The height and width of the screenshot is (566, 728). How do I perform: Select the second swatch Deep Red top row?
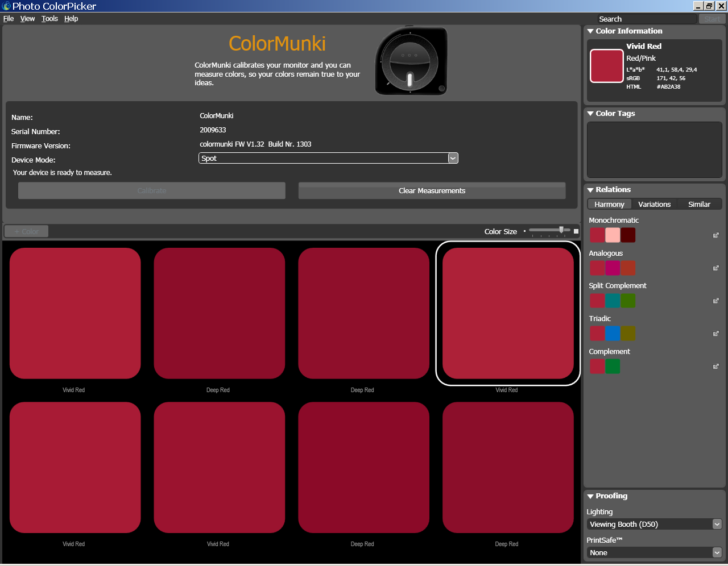click(x=220, y=313)
